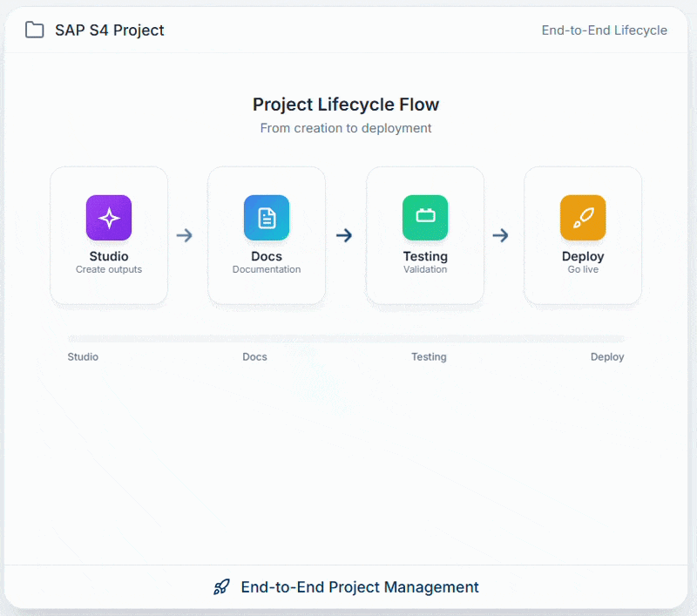Select the Studio label under progress bar
The height and width of the screenshot is (616, 697).
[83, 357]
